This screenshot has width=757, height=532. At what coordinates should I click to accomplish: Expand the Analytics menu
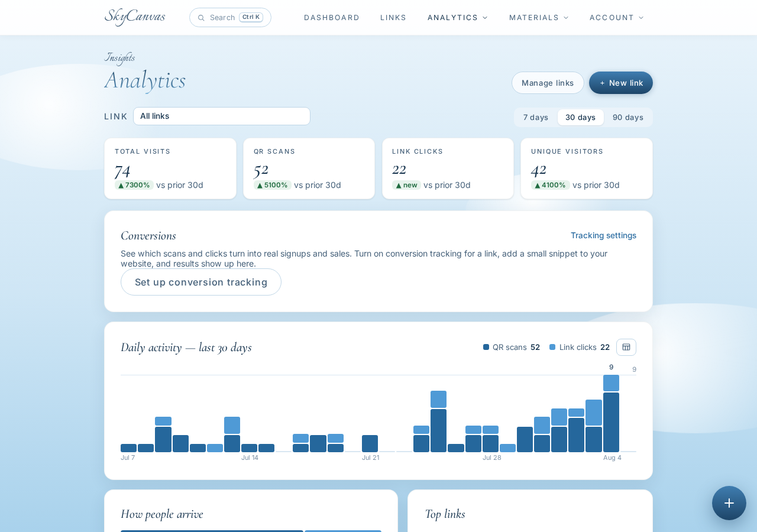(458, 18)
